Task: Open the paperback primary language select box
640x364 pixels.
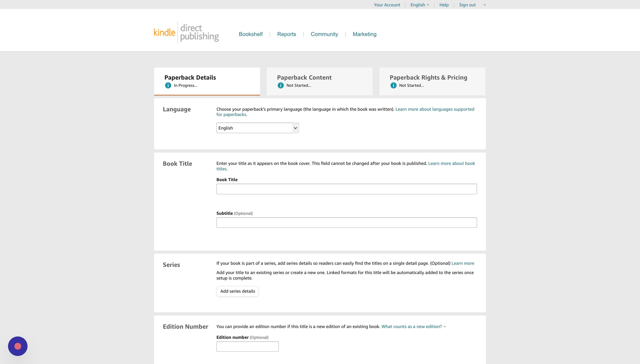Action: click(258, 128)
